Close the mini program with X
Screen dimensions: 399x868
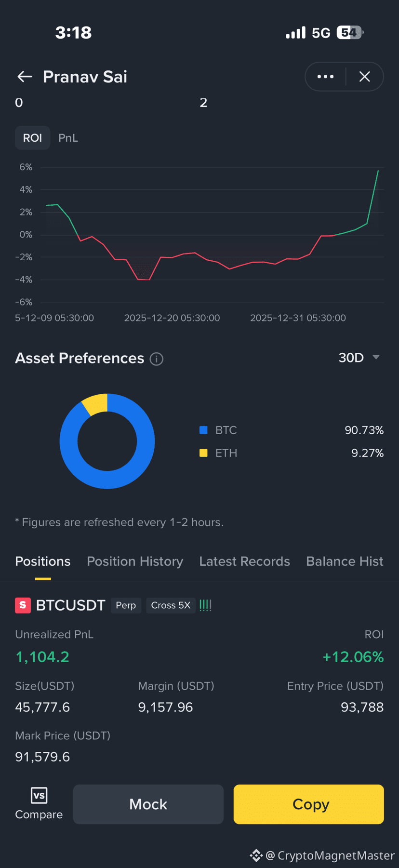click(x=365, y=77)
